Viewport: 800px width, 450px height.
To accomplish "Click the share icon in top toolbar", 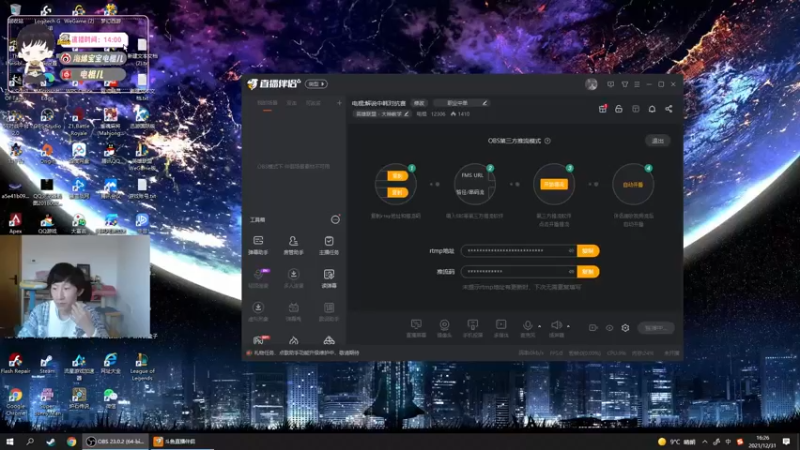I will tap(668, 109).
